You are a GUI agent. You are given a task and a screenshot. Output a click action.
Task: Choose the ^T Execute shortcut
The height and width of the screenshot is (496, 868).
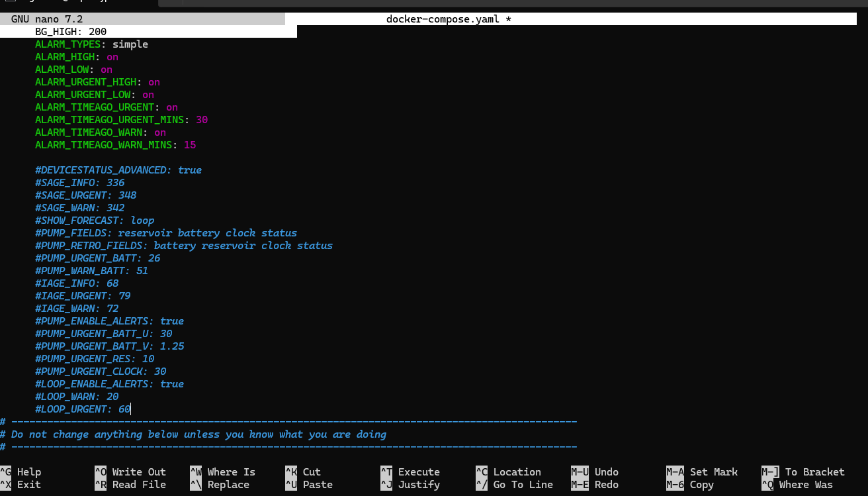410,472
